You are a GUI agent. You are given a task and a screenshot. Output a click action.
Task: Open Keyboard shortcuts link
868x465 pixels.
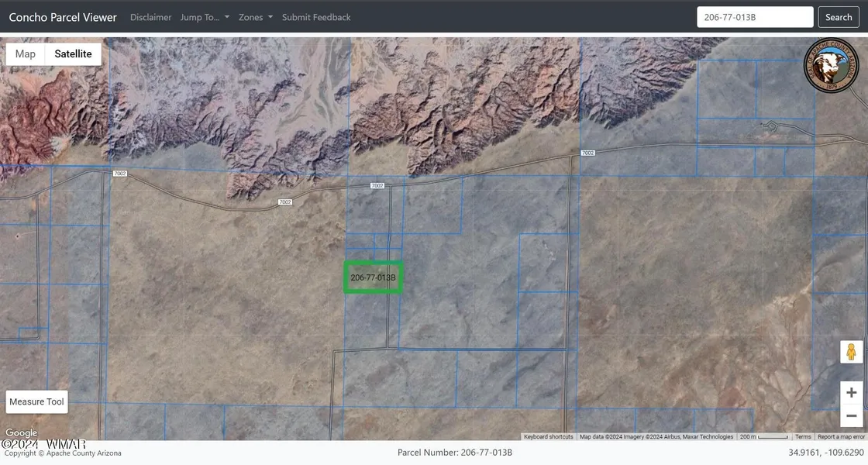pyautogui.click(x=549, y=437)
